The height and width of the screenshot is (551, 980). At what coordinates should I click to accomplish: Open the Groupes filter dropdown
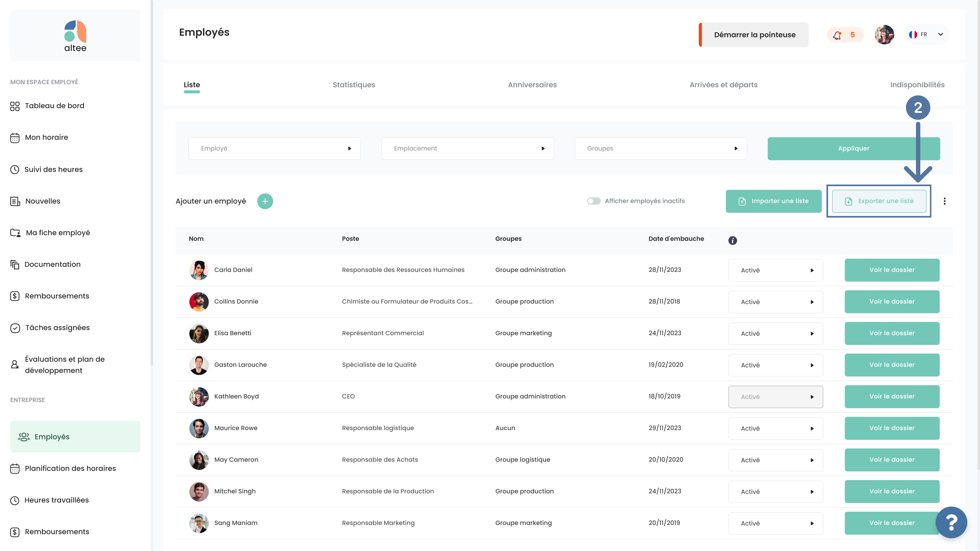coord(661,148)
